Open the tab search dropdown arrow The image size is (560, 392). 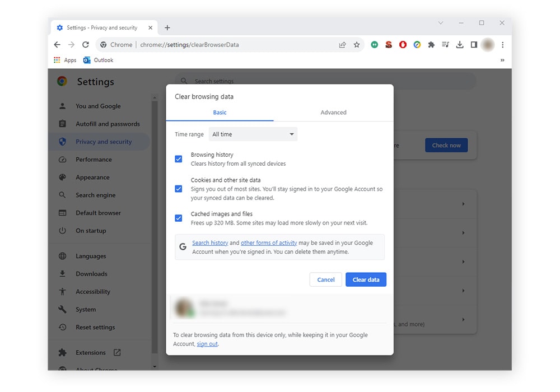441,23
